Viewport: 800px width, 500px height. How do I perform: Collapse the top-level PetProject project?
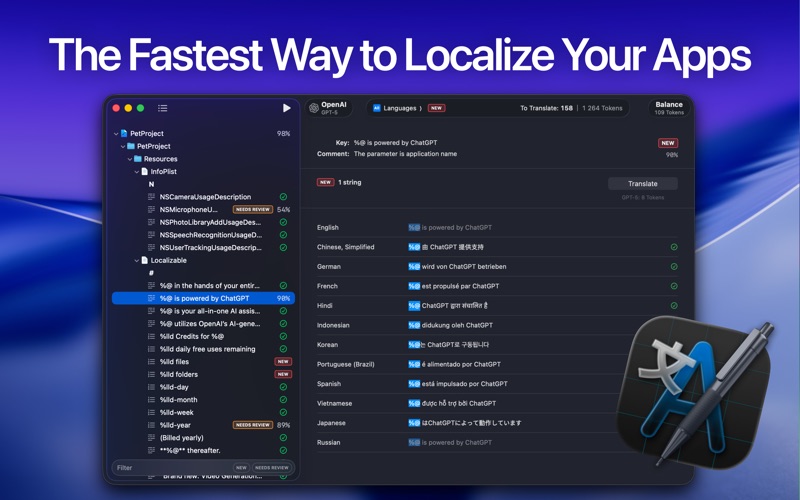116,134
